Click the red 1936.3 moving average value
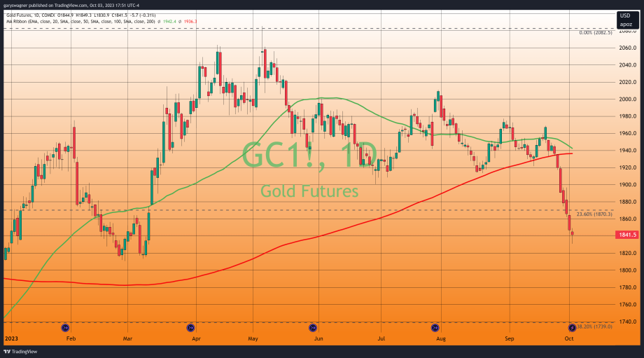The image size is (644, 358). click(190, 22)
